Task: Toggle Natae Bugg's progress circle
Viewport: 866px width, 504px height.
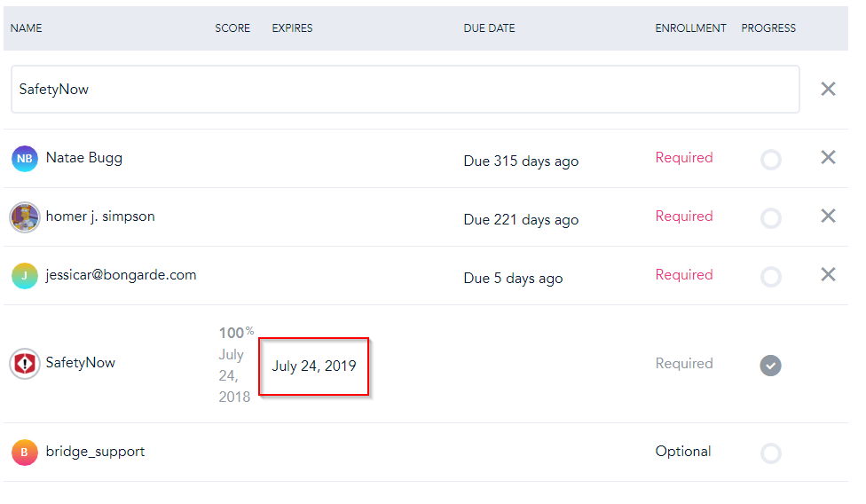Action: 771,160
